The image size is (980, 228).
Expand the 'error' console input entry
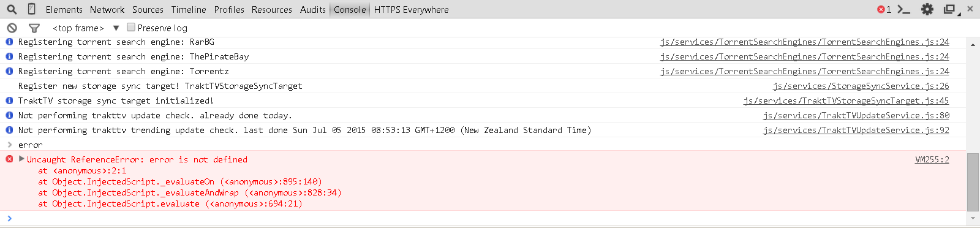pyautogui.click(x=9, y=145)
